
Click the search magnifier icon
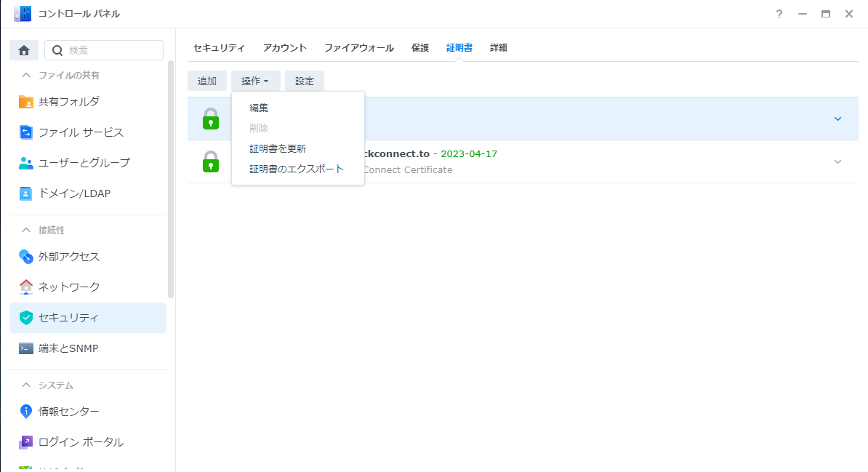(x=57, y=50)
